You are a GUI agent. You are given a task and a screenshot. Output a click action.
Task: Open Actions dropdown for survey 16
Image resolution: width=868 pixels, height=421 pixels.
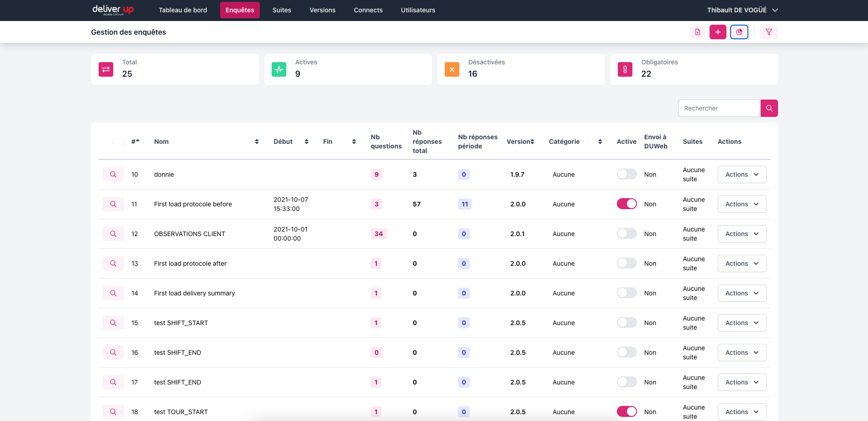click(742, 353)
